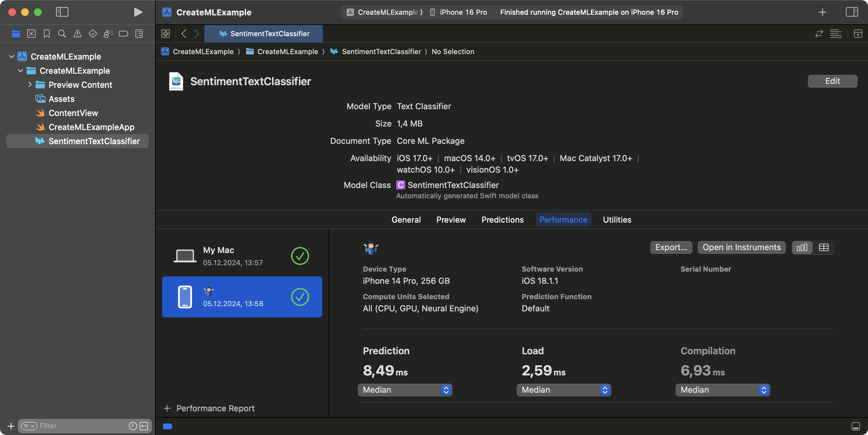Open ContentView swift file
The image size is (868, 435).
tap(73, 113)
